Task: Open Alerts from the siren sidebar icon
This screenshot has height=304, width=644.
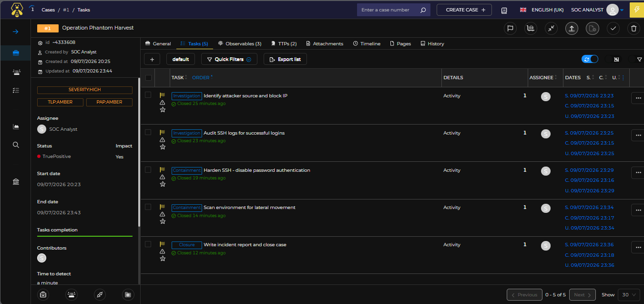Action: coord(16,72)
